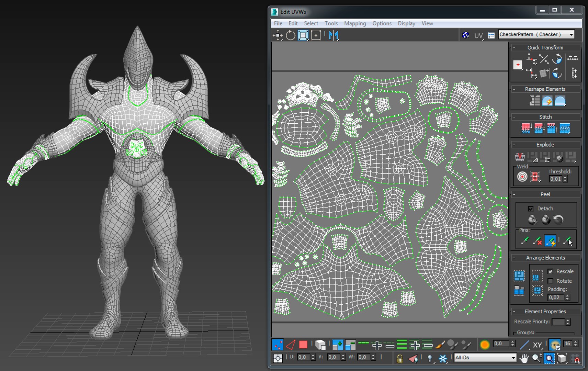Viewport: 588px width, 371px height.
Task: Toggle Edge sub-object mode
Action: [x=291, y=345]
